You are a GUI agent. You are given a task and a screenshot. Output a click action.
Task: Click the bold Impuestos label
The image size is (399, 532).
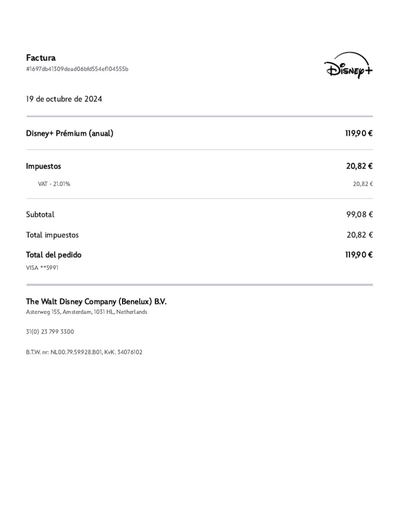point(44,166)
